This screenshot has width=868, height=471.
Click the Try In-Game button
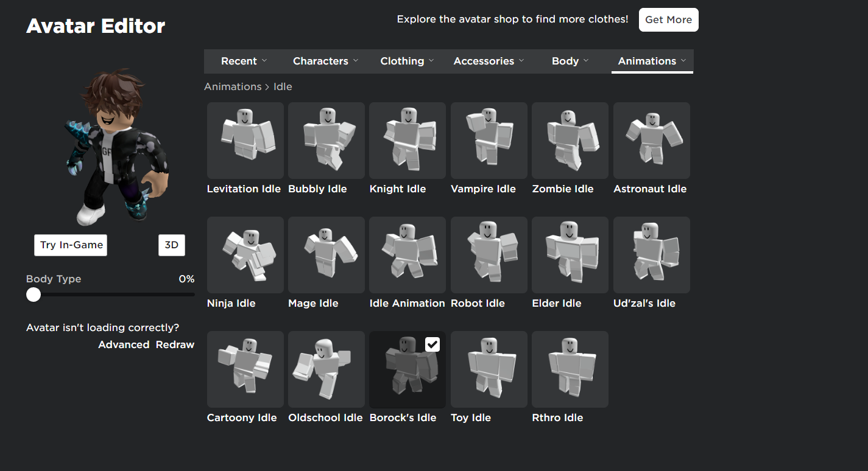[x=71, y=245]
